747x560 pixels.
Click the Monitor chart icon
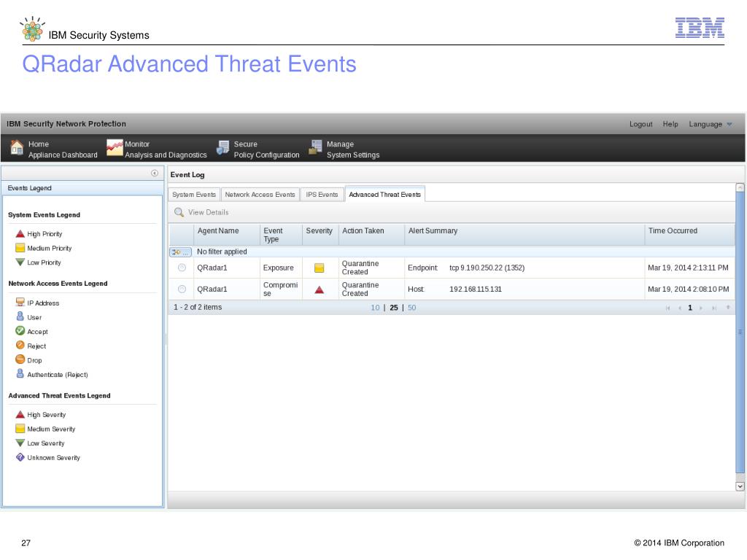click(x=115, y=147)
